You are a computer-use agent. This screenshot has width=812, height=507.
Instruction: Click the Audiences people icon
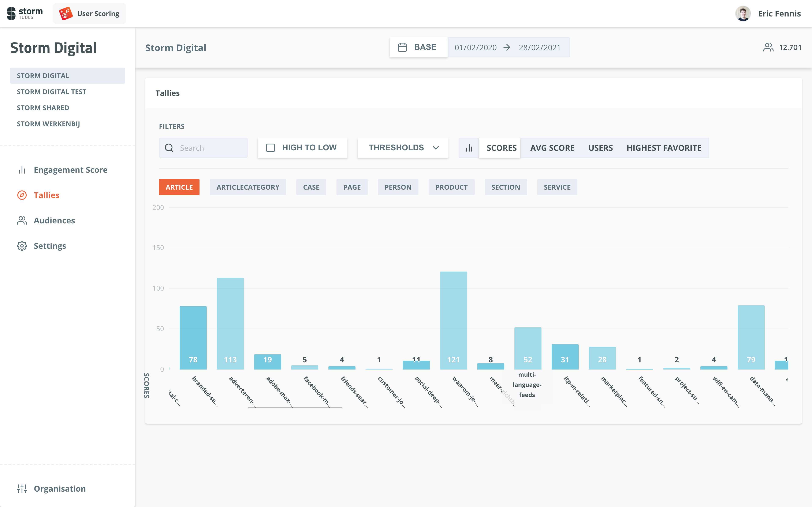pyautogui.click(x=22, y=221)
